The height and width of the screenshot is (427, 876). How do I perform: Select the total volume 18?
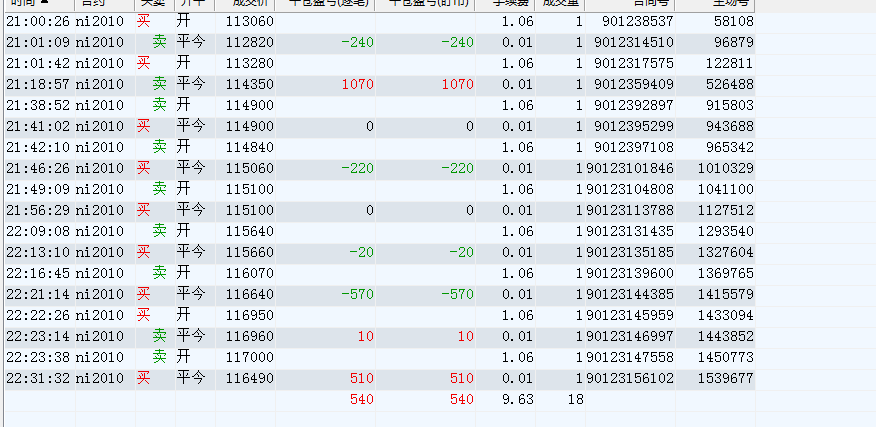pyautogui.click(x=575, y=399)
